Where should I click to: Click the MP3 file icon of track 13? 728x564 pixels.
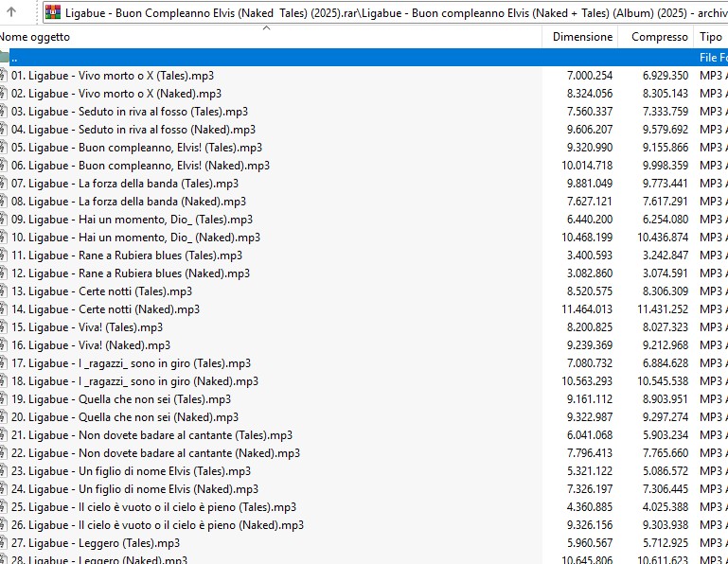[x=4, y=291]
